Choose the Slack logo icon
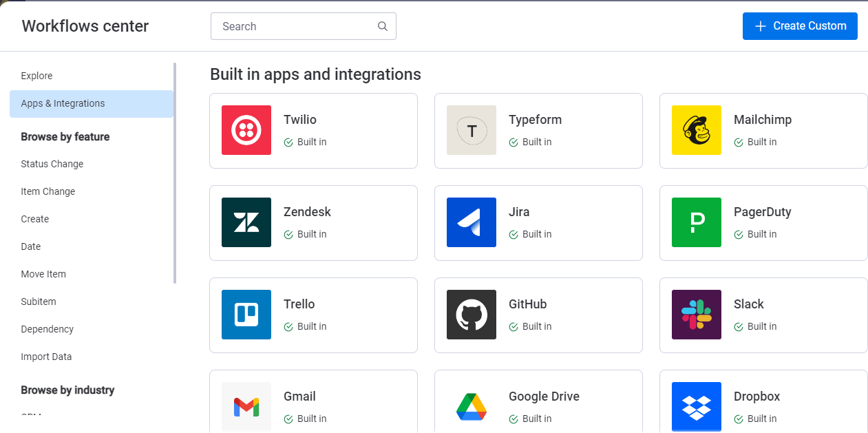 [696, 315]
